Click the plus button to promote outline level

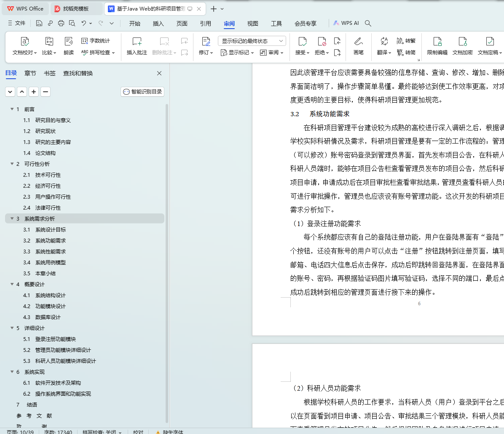(34, 92)
